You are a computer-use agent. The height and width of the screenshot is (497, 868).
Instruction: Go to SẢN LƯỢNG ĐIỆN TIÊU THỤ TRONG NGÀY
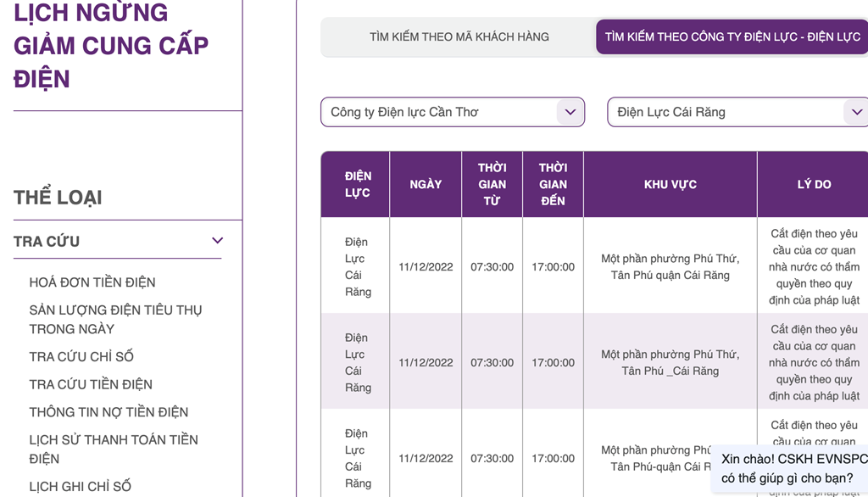[x=115, y=320]
